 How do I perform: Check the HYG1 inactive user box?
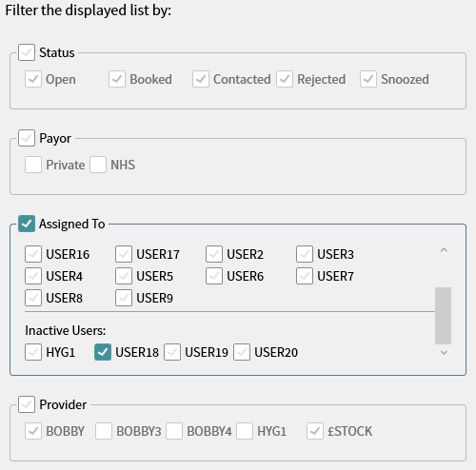[33, 352]
